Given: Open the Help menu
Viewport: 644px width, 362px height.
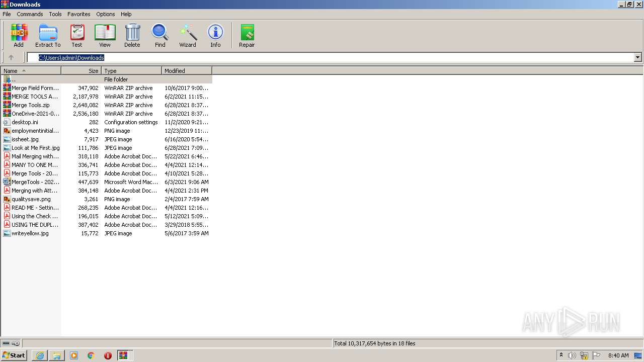Looking at the screenshot, I should (126, 14).
